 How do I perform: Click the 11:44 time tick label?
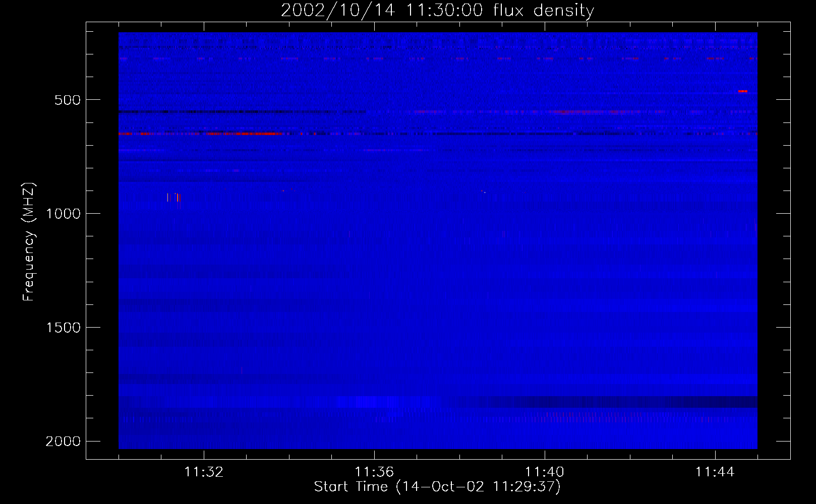(715, 472)
